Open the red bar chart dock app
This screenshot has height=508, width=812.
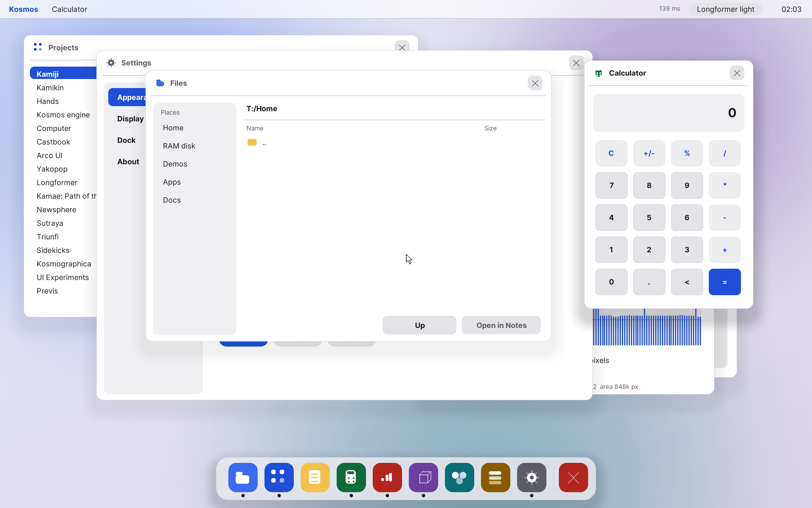click(x=387, y=477)
